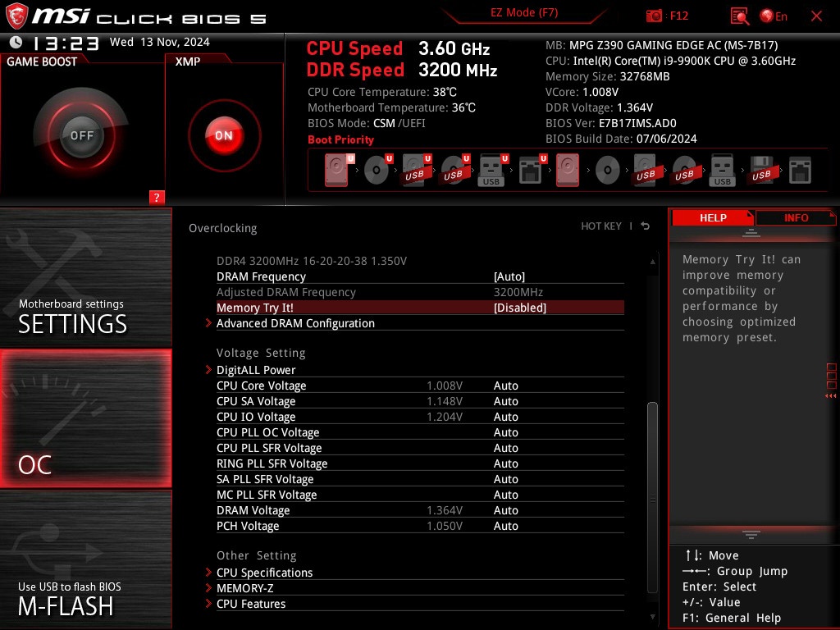Open the DRAM Frequency [Auto] dropdown
Screen dimensions: 840x630
click(509, 276)
